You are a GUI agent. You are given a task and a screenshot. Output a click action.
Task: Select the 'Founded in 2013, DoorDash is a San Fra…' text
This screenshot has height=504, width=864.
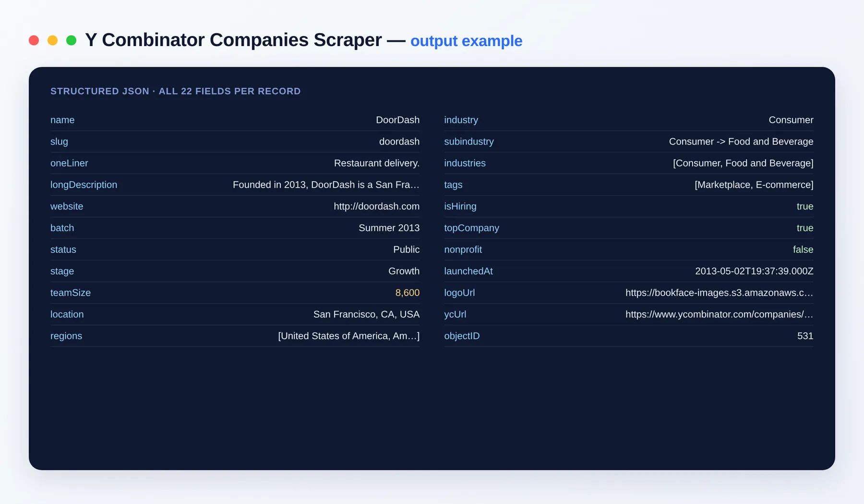(326, 185)
